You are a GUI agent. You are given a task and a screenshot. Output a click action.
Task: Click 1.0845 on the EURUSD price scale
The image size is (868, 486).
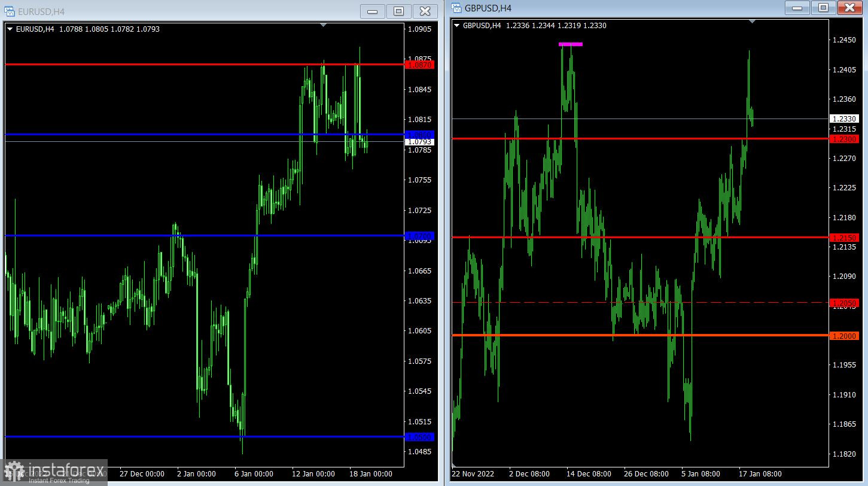(419, 90)
